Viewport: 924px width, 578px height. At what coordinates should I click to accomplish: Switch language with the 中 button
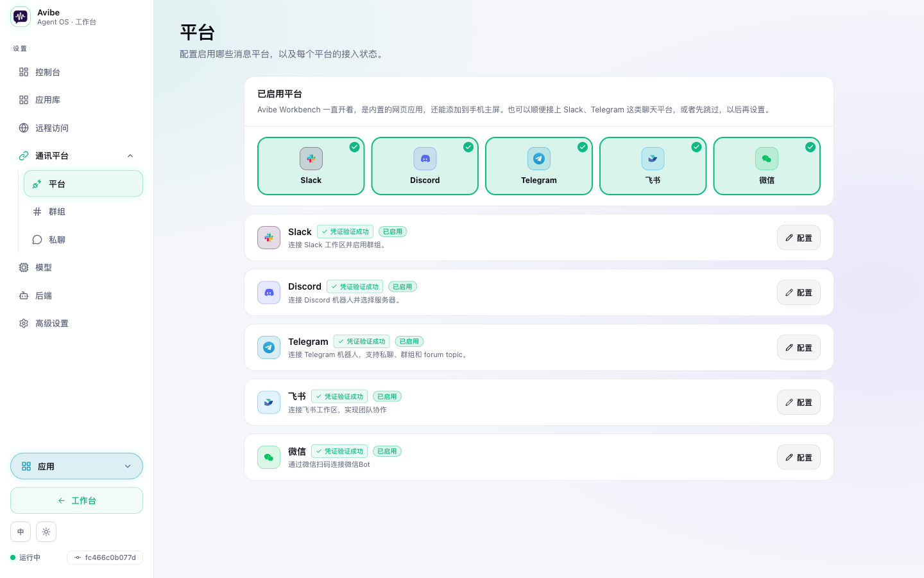pyautogui.click(x=21, y=532)
